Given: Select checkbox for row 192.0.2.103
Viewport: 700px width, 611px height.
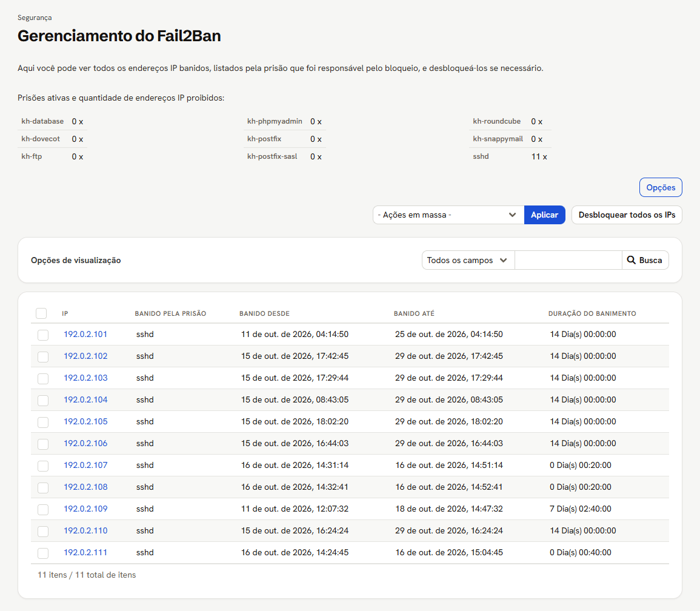Looking at the screenshot, I should click(43, 378).
